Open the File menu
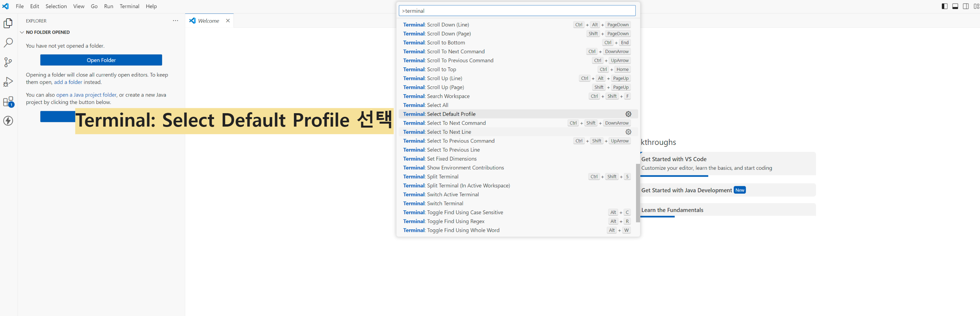Viewport: 980px width, 316px height. 20,6
